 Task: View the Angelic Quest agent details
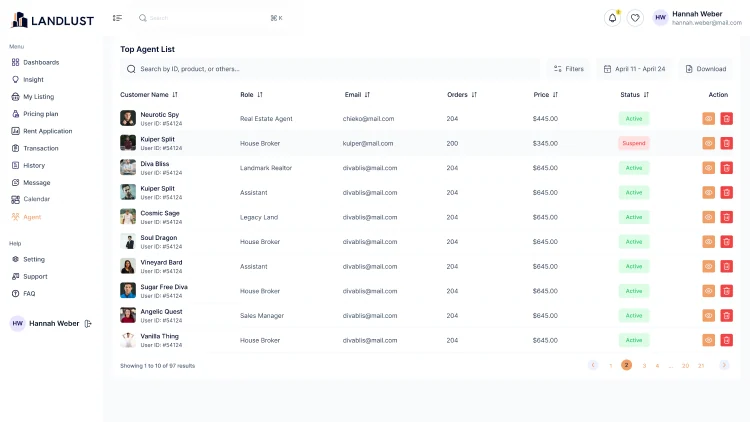pos(708,316)
